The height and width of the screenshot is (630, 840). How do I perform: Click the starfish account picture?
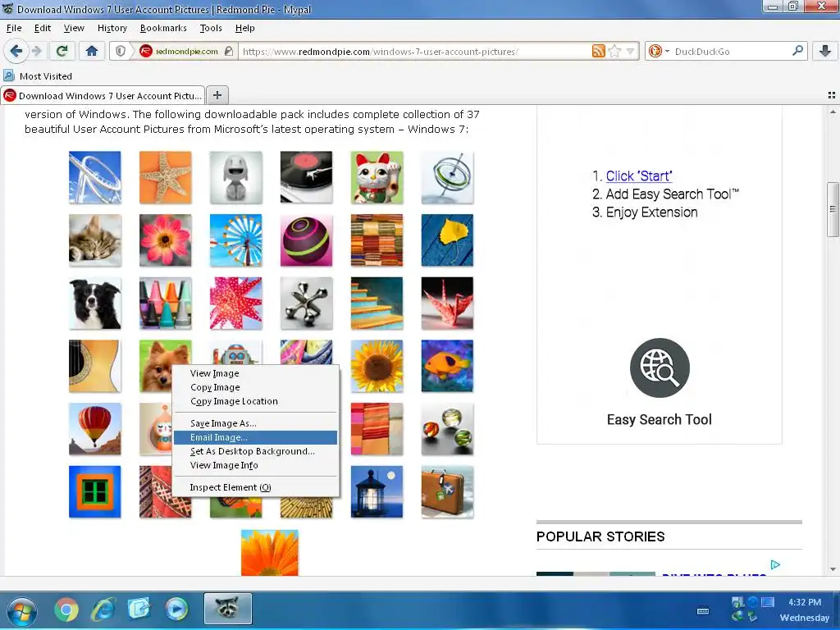pyautogui.click(x=166, y=177)
